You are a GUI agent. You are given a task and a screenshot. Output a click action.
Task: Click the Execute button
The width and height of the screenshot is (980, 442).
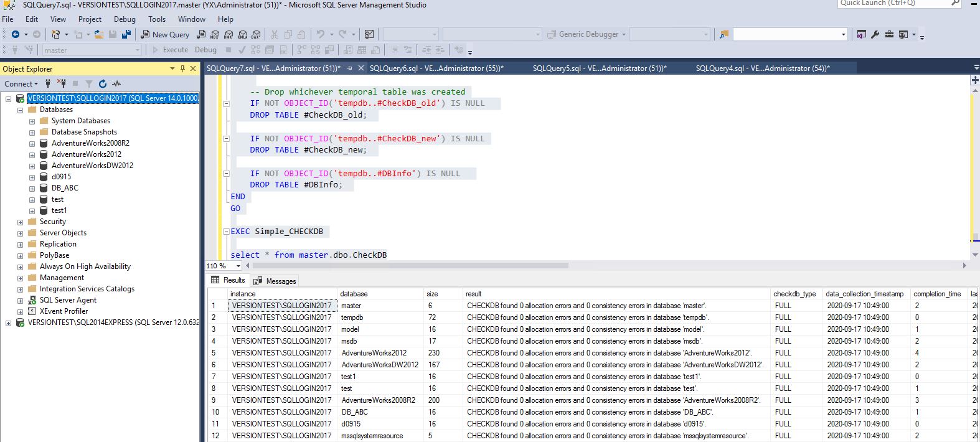tap(170, 50)
